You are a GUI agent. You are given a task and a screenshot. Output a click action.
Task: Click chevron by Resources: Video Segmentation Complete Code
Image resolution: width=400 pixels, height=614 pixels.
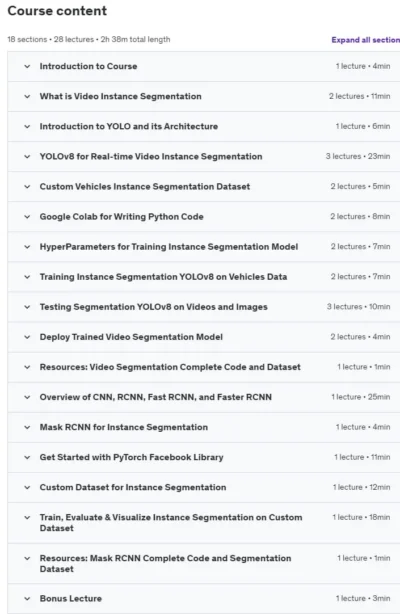point(27,367)
